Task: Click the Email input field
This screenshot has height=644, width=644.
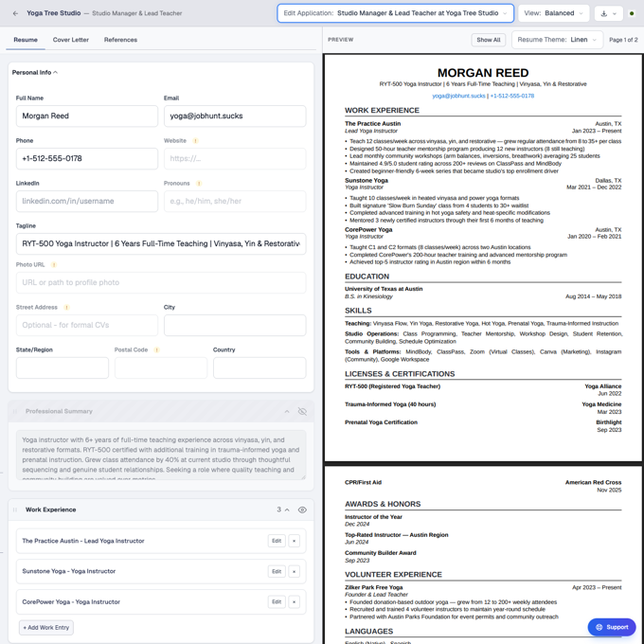Action: 235,116
